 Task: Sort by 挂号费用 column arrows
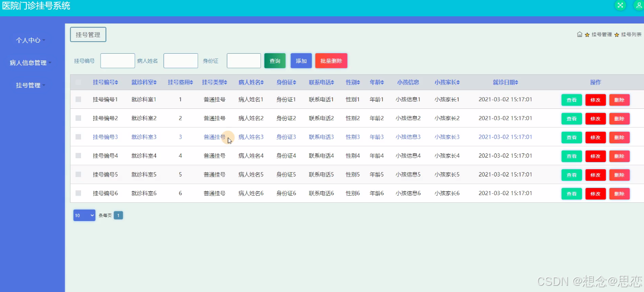[x=192, y=82]
